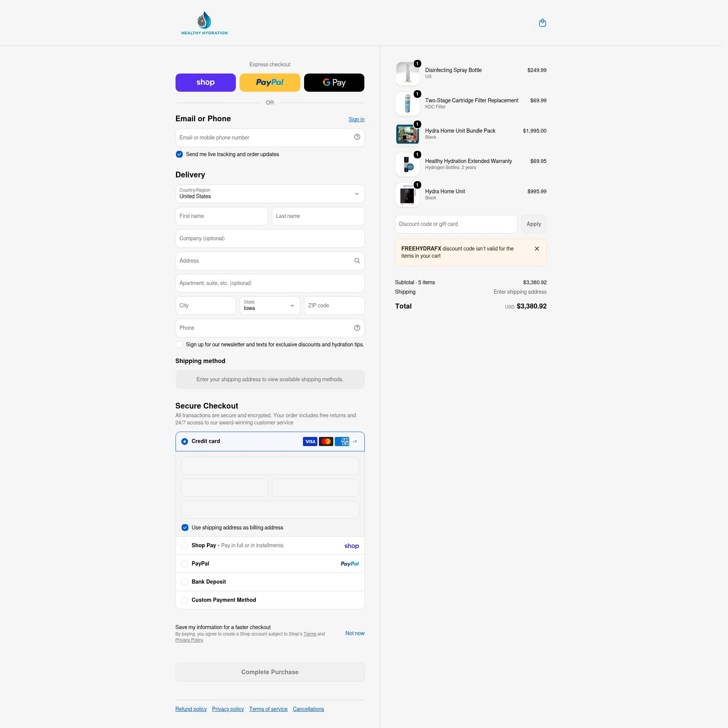Uncheck Send me live tracking updates
Image resolution: width=728 pixels, height=728 pixels.
pos(179,155)
